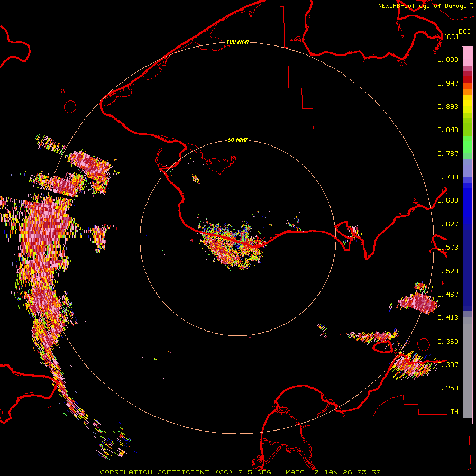The height and width of the screenshot is (476, 476).
Task: Click the "23:32" timestamp text
Action: 370,472
